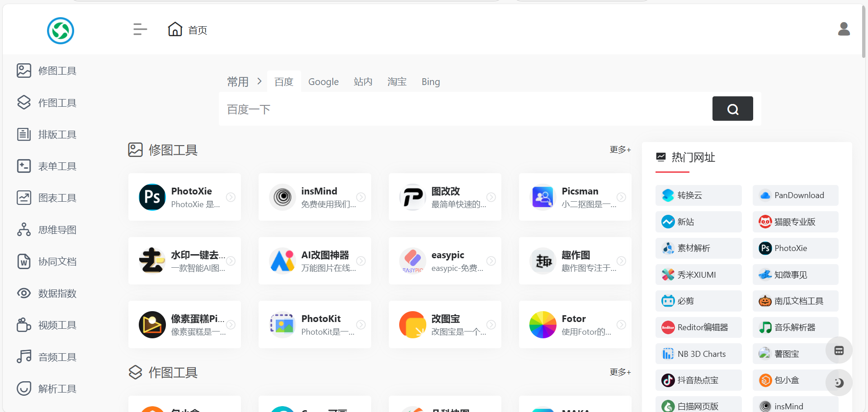Open the 水印一键去 card icon
The height and width of the screenshot is (412, 868).
coord(152,261)
